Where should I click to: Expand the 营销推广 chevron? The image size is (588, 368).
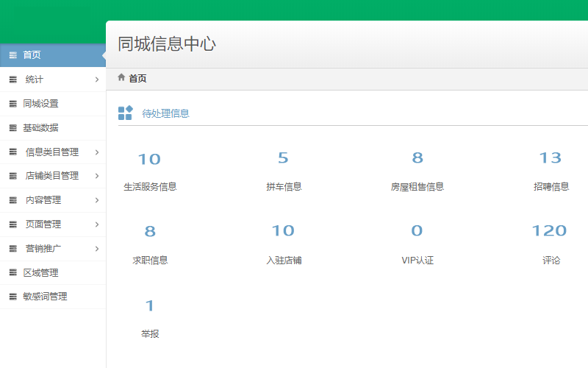point(97,249)
